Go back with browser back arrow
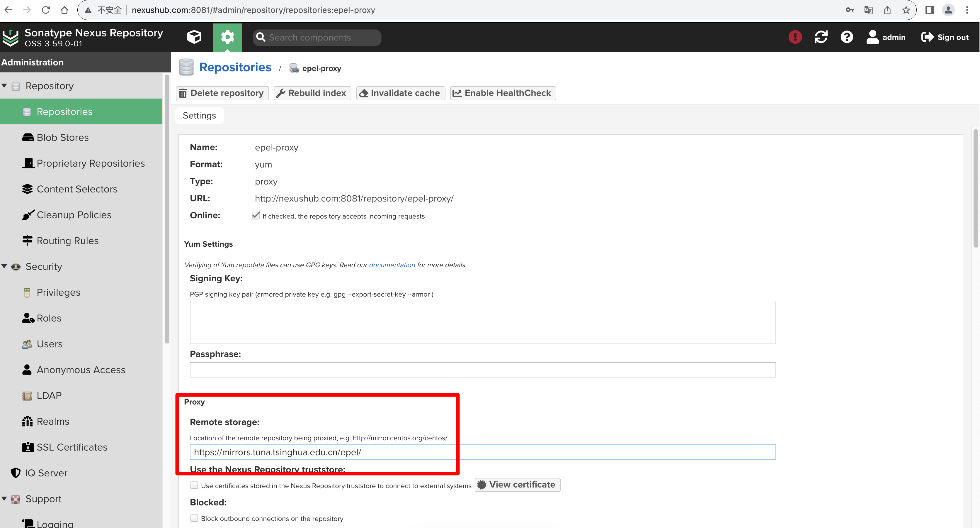980x528 pixels. [8, 10]
